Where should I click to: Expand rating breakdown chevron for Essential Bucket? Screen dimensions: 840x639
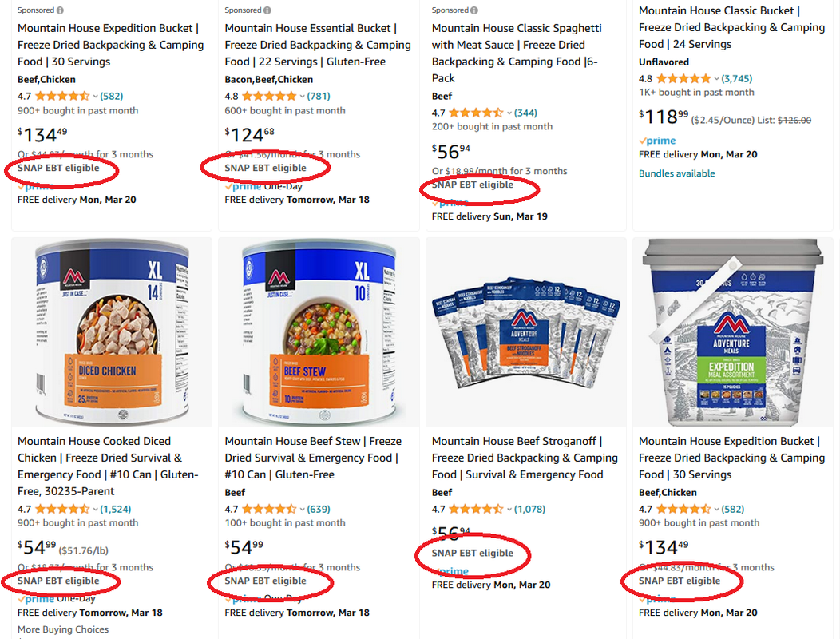302,97
